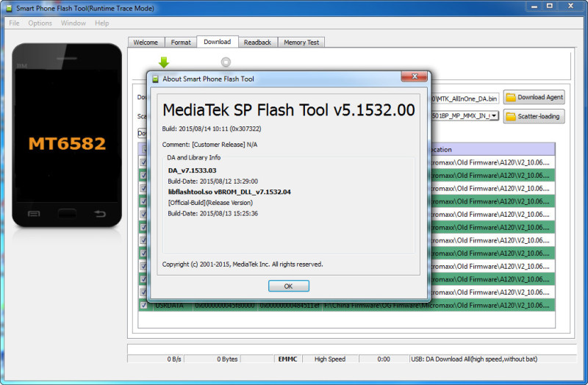
Task: Click '[Official-Build](Release Version)' text
Action: coord(210,203)
